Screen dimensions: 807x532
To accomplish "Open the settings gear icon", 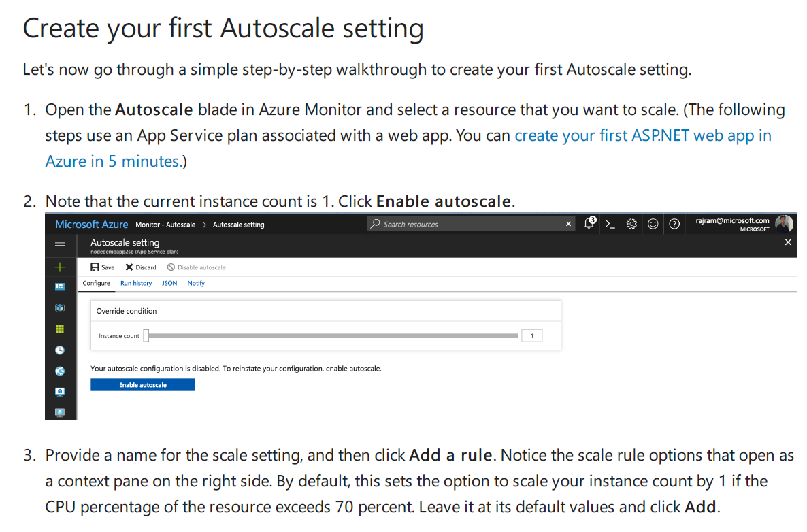I will point(631,224).
